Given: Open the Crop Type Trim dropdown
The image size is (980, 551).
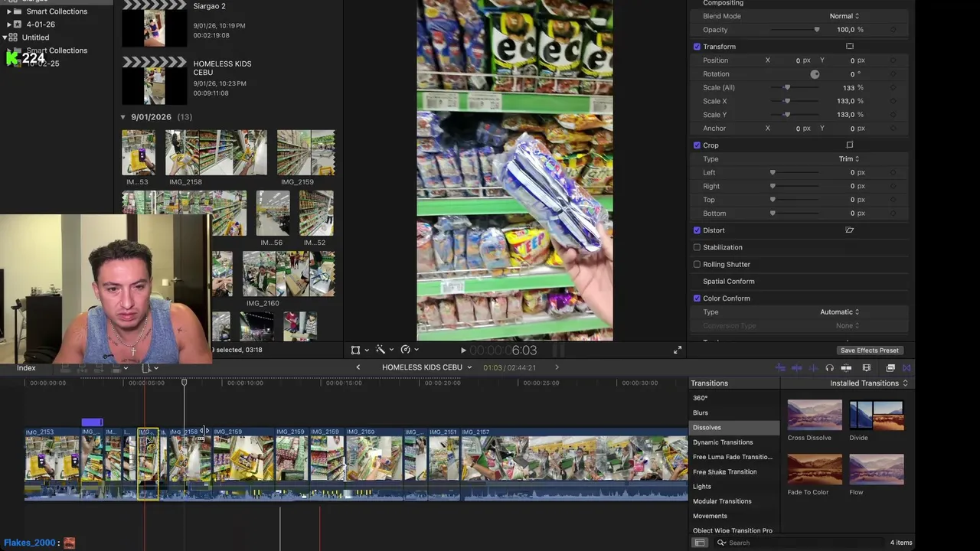Looking at the screenshot, I should 849,159.
